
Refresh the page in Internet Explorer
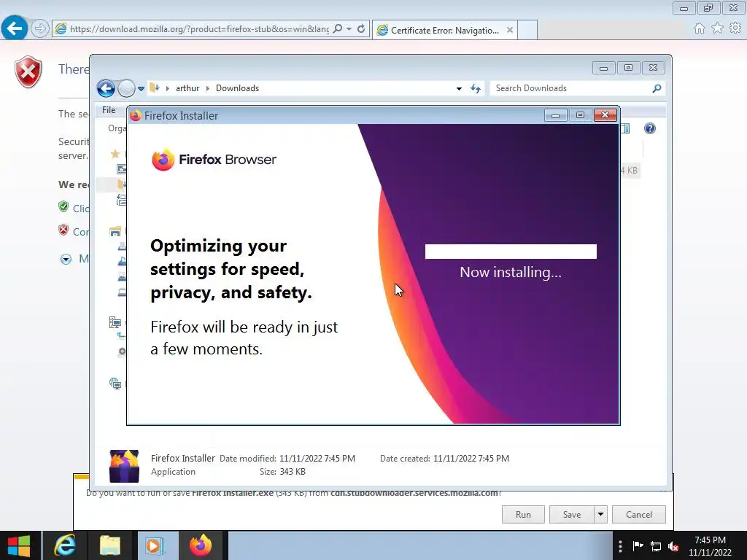click(x=361, y=29)
